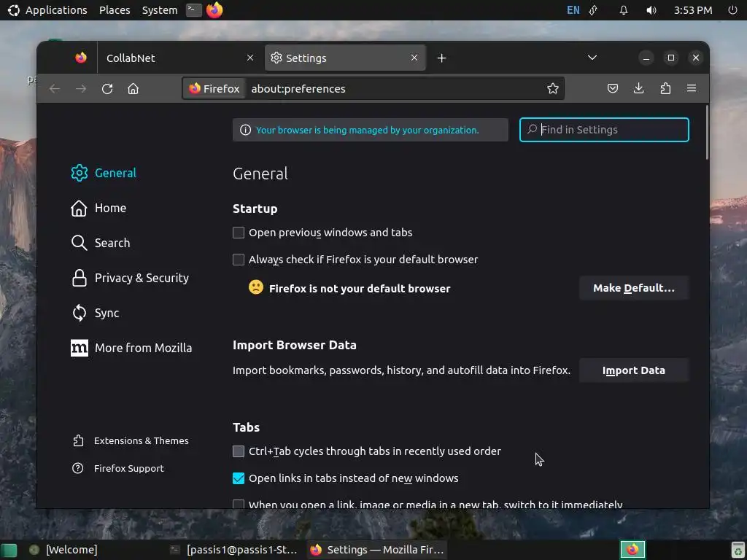
Task: Switch to the Settings tab
Action: point(345,58)
